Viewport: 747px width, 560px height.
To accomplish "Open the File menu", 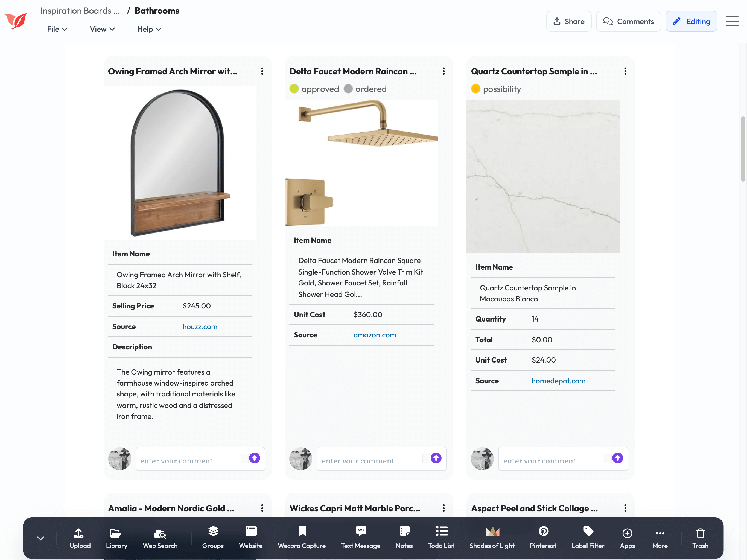I will 57,29.
